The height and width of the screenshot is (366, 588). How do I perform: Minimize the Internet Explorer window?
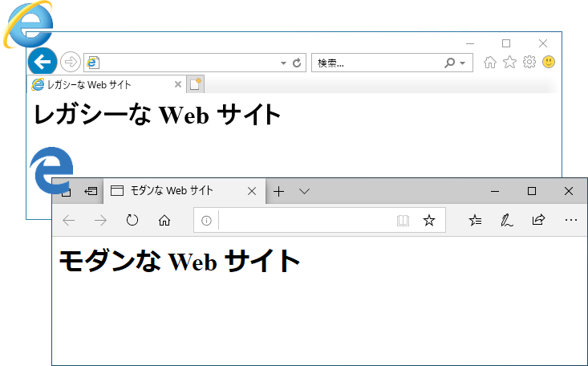coord(470,43)
